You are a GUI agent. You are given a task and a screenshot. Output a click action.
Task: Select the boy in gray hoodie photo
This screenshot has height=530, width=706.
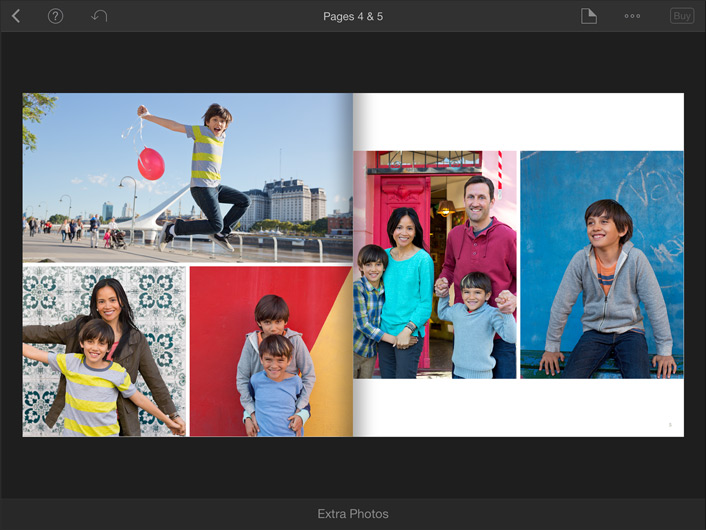(x=602, y=265)
